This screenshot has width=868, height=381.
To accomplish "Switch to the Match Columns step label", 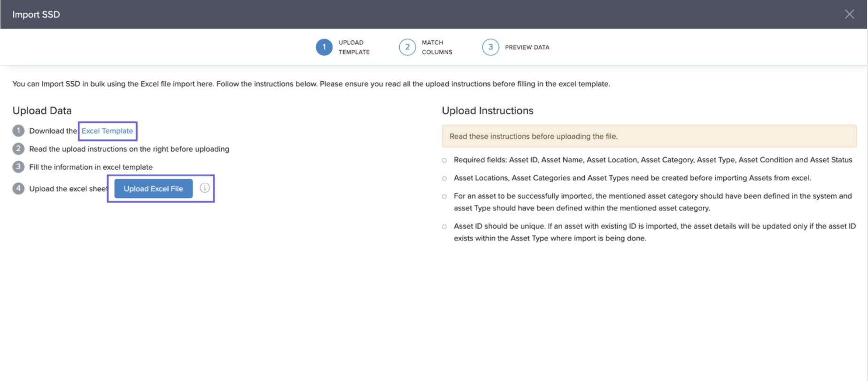I will coord(437,47).
